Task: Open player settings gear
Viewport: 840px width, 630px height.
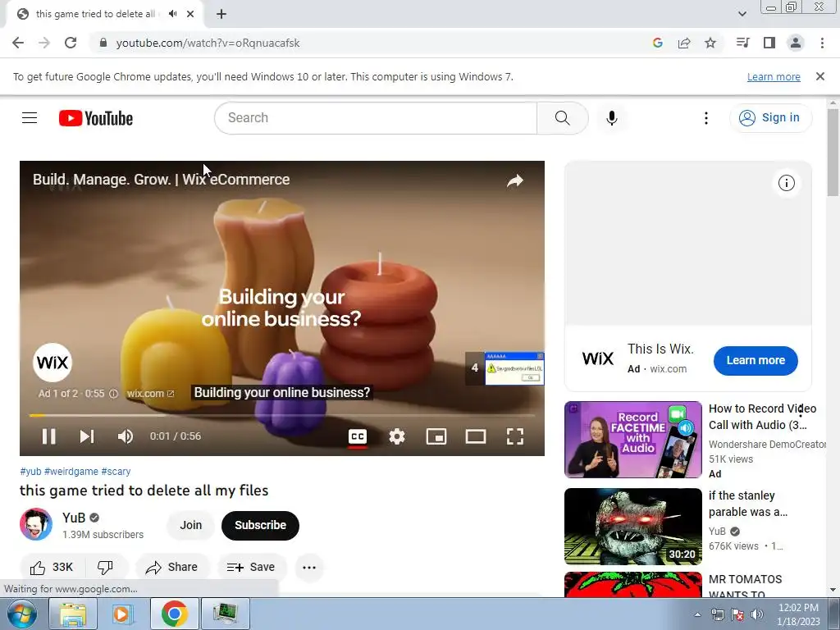Action: (x=397, y=436)
